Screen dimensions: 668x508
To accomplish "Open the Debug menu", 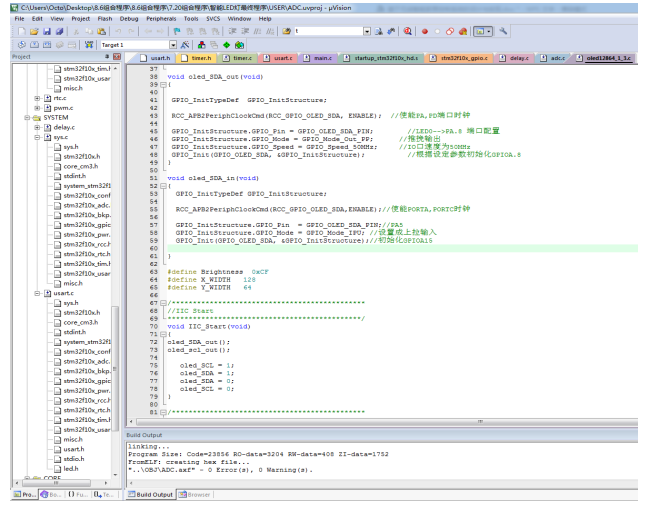I will click(x=129, y=19).
